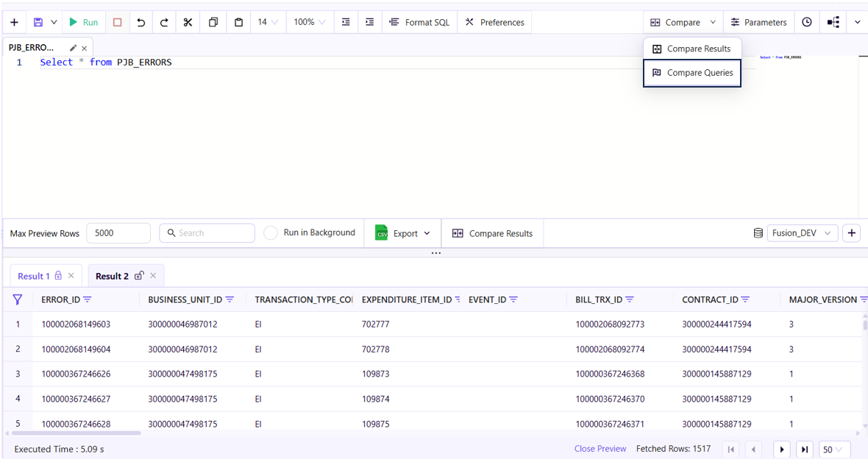Click the TRANSACTION_TYPE_CO column header
The width and height of the screenshot is (868, 462).
point(303,299)
